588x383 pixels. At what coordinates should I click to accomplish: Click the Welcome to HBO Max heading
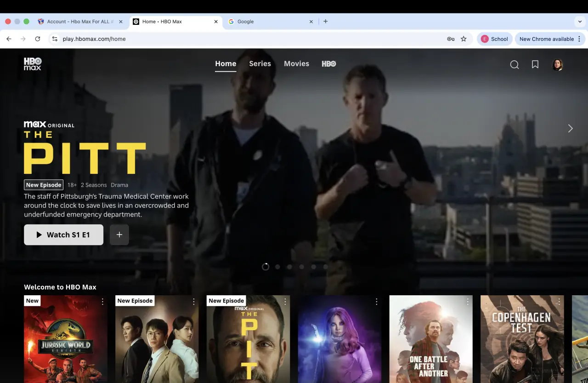[x=60, y=287]
